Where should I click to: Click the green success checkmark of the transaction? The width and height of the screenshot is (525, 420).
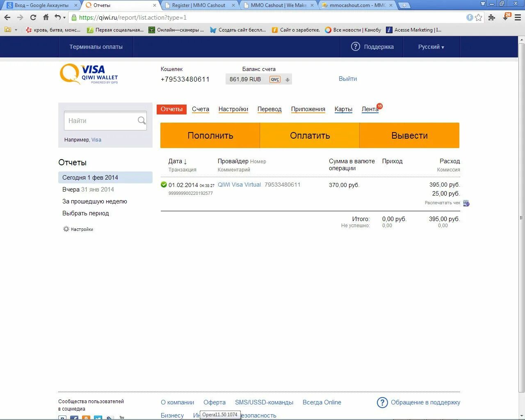click(x=164, y=185)
